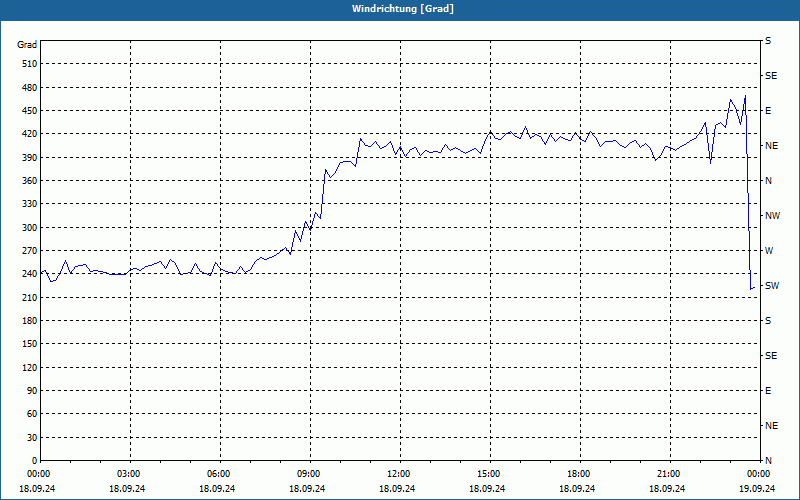
Task: Click the 60 degree axis label
Action: point(32,414)
